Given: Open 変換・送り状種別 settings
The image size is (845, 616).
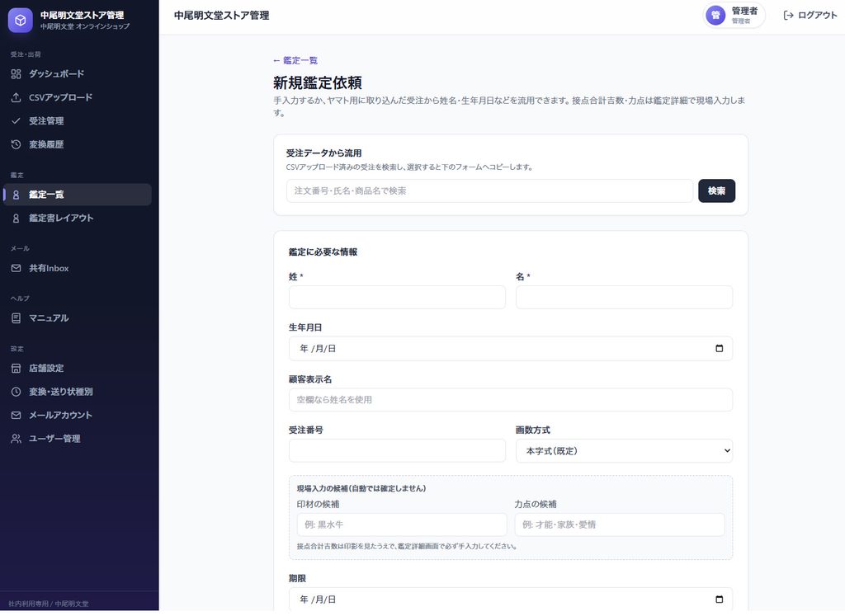Looking at the screenshot, I should pos(78,392).
